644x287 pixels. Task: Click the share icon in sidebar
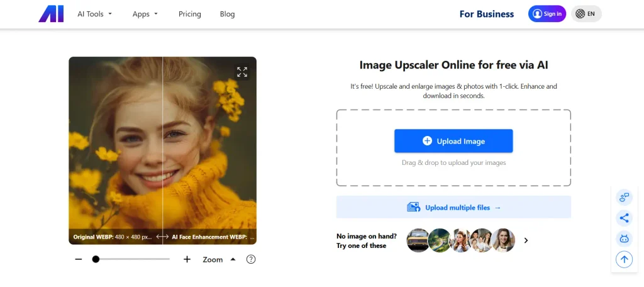625,218
